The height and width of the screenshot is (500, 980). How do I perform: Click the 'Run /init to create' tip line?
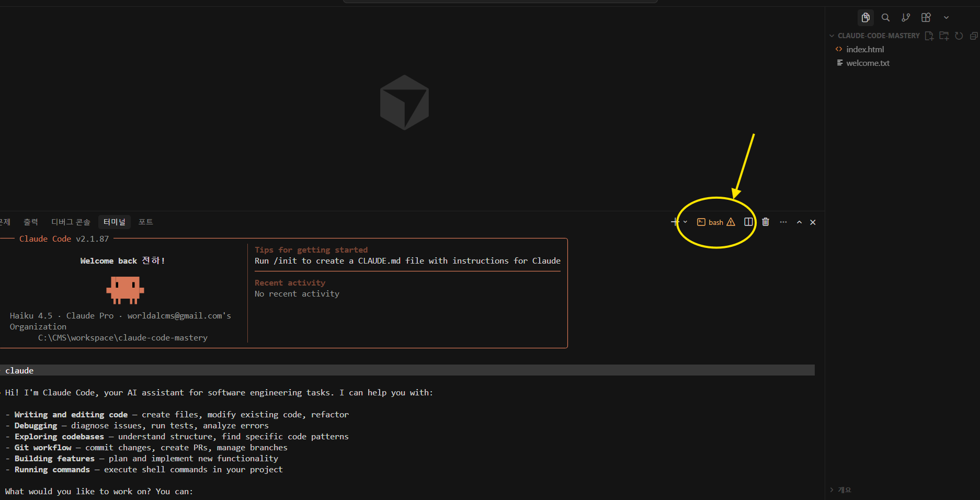(407, 261)
